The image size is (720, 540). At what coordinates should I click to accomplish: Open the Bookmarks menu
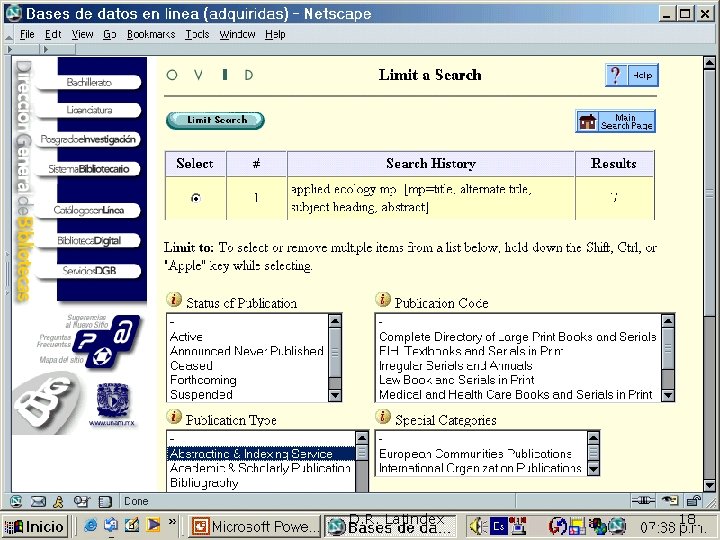point(151,34)
